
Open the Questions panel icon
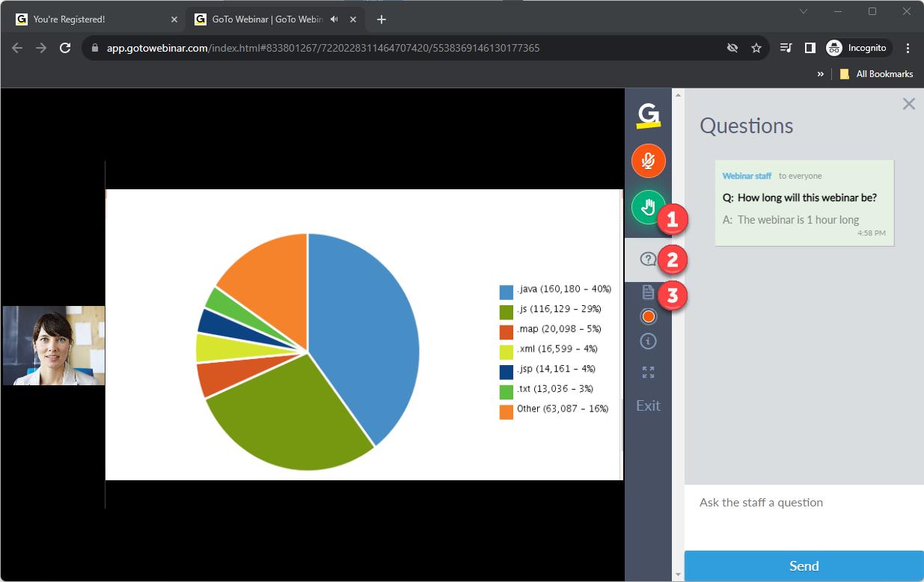click(648, 260)
